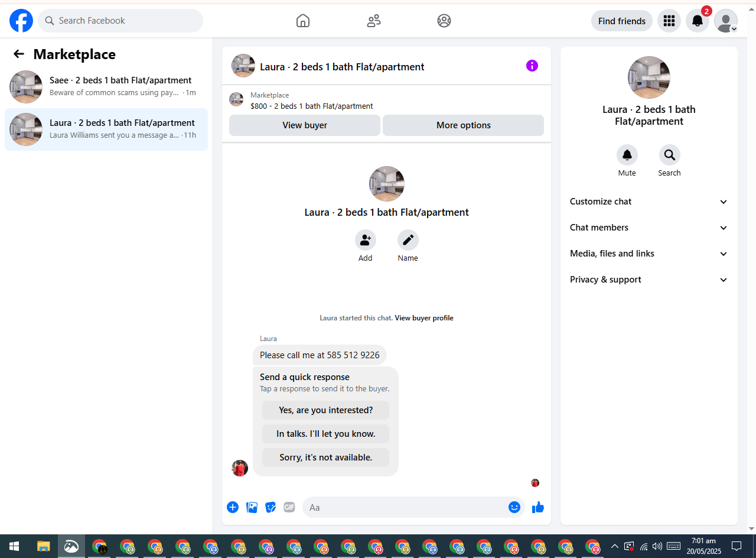Open more actions plus icon in composer
The image size is (756, 558).
click(x=233, y=507)
